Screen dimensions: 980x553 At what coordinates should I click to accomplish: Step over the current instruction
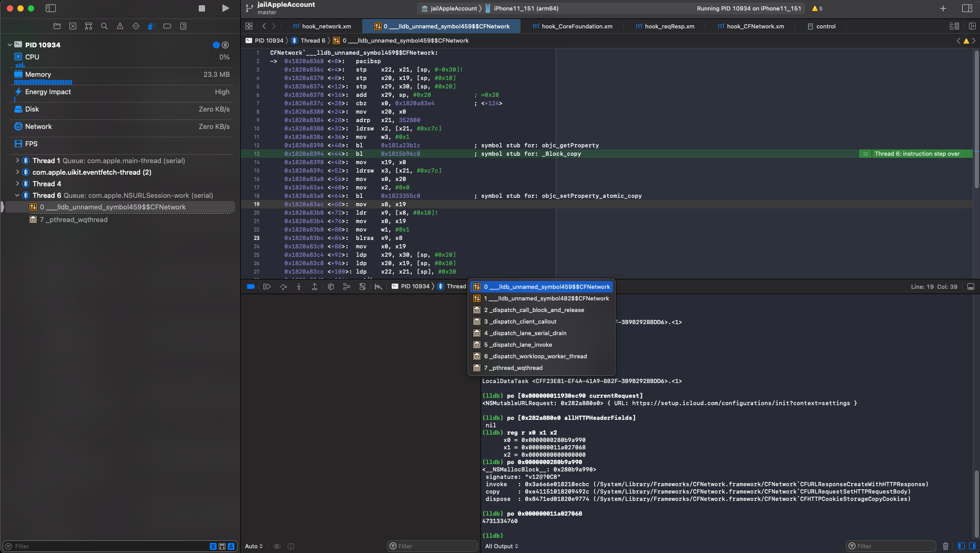(x=283, y=287)
